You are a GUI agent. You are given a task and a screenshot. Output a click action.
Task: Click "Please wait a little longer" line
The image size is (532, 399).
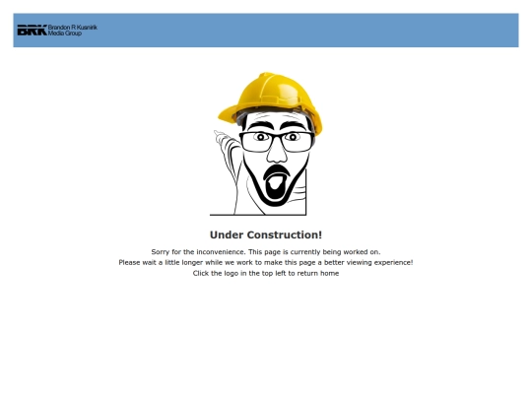click(266, 263)
